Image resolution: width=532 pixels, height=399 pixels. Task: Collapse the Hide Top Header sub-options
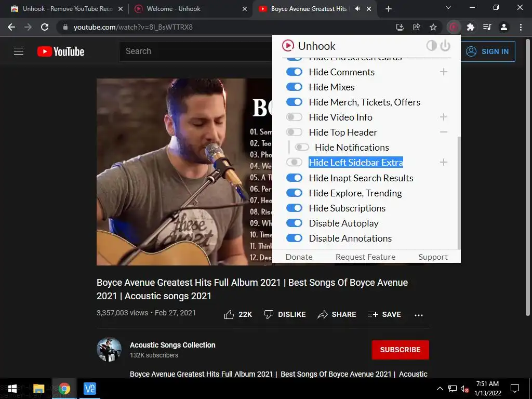point(444,132)
